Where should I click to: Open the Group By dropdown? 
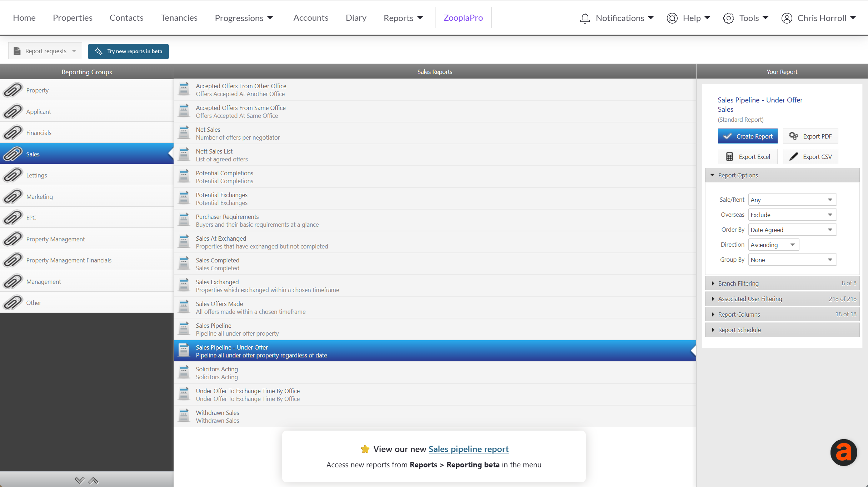click(792, 260)
